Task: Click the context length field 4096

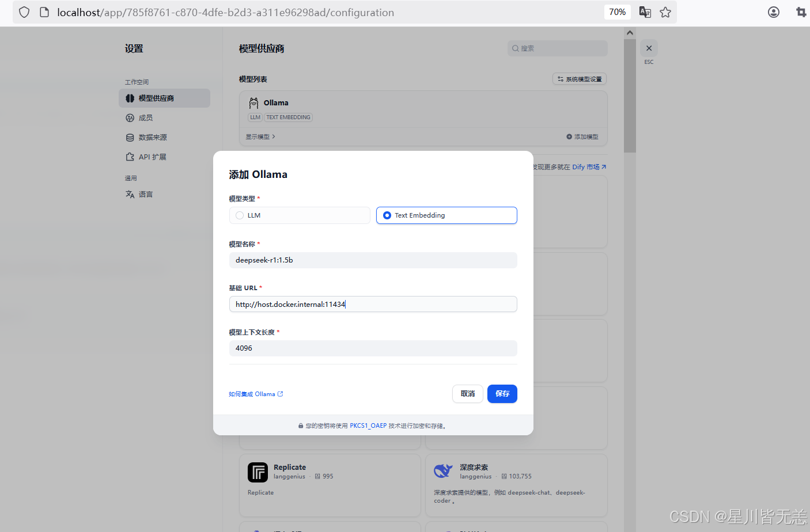Action: pos(373,348)
